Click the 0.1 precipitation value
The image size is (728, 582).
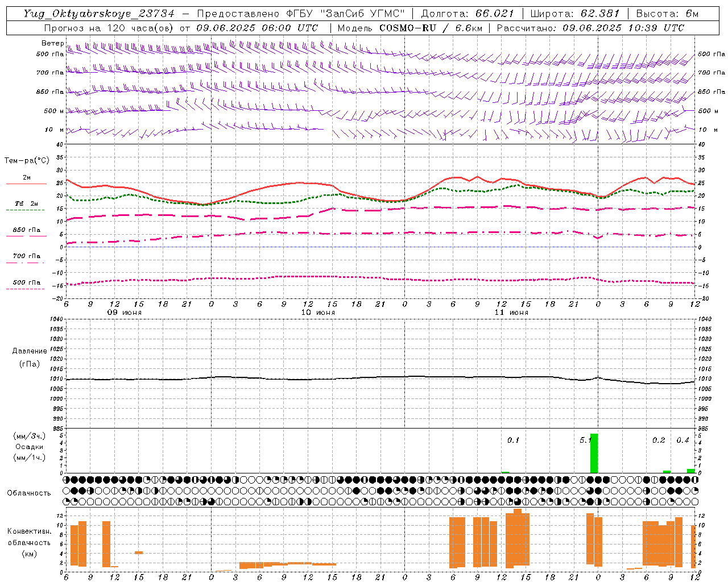click(514, 440)
